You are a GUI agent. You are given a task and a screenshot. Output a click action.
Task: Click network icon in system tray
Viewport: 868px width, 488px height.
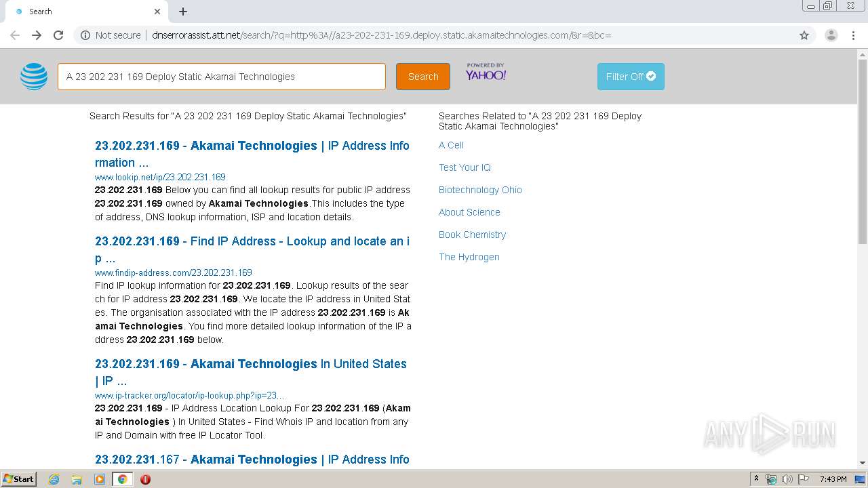pos(771,479)
